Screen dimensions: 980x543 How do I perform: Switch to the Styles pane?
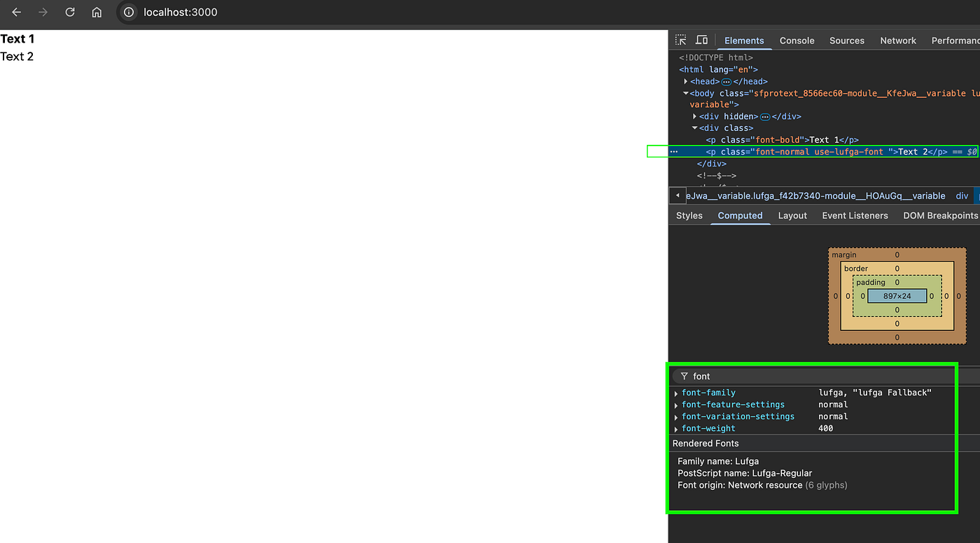click(689, 216)
